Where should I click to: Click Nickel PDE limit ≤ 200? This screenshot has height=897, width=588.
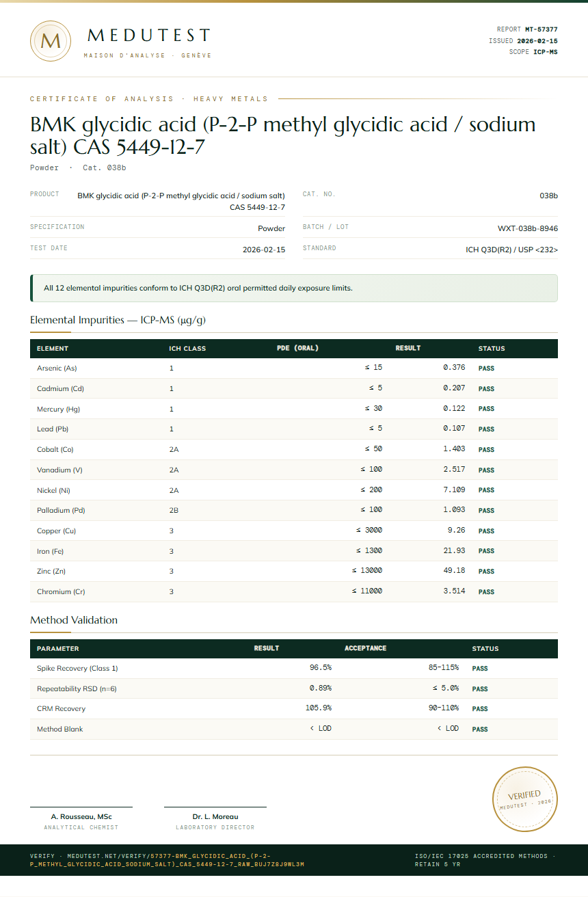(371, 490)
